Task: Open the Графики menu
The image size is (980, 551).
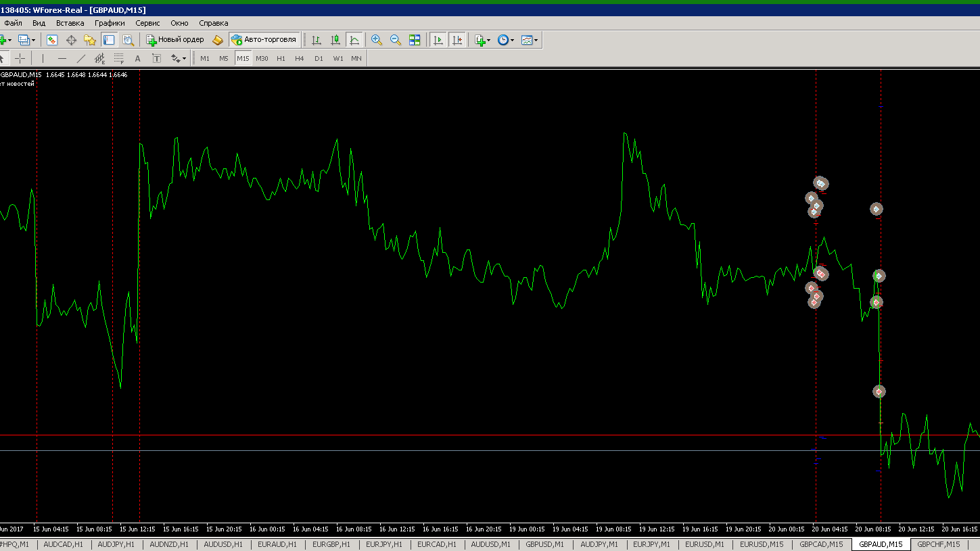Action: coord(110,23)
